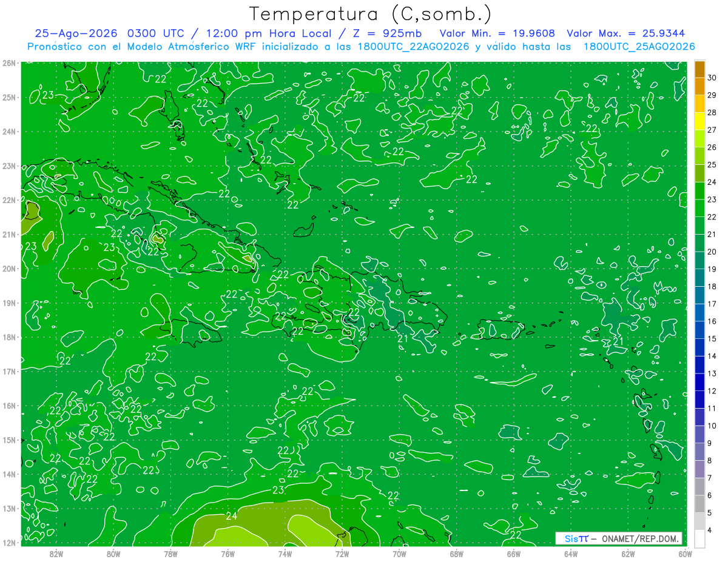Screen dimensions: 728x562
Task: Click the '74W' longitude axis label
Action: pos(285,553)
